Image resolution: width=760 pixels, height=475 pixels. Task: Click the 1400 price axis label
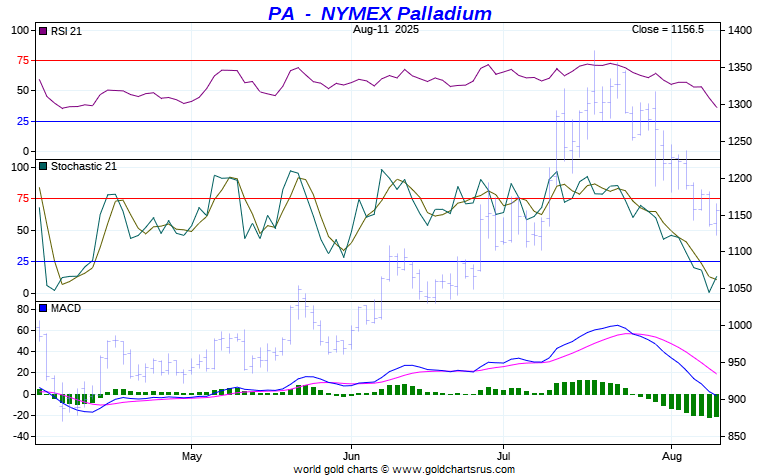[740, 30]
